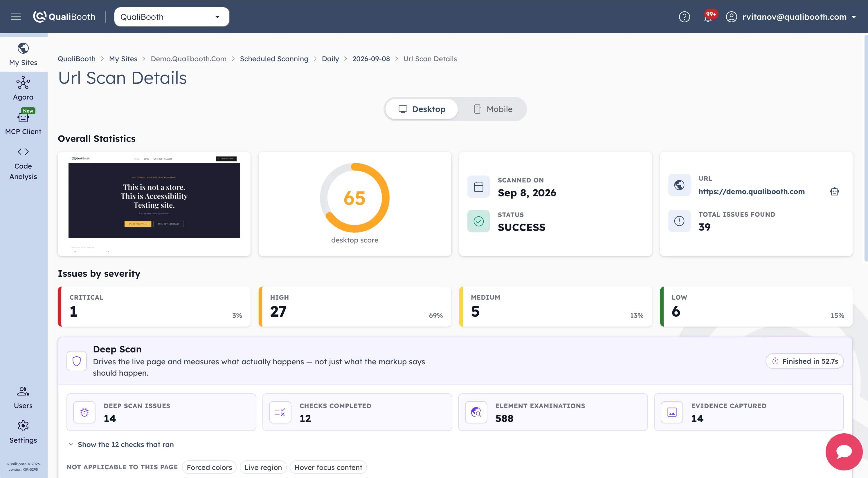The image size is (868, 478).
Task: Switch to the Mobile view tab
Action: pos(493,109)
